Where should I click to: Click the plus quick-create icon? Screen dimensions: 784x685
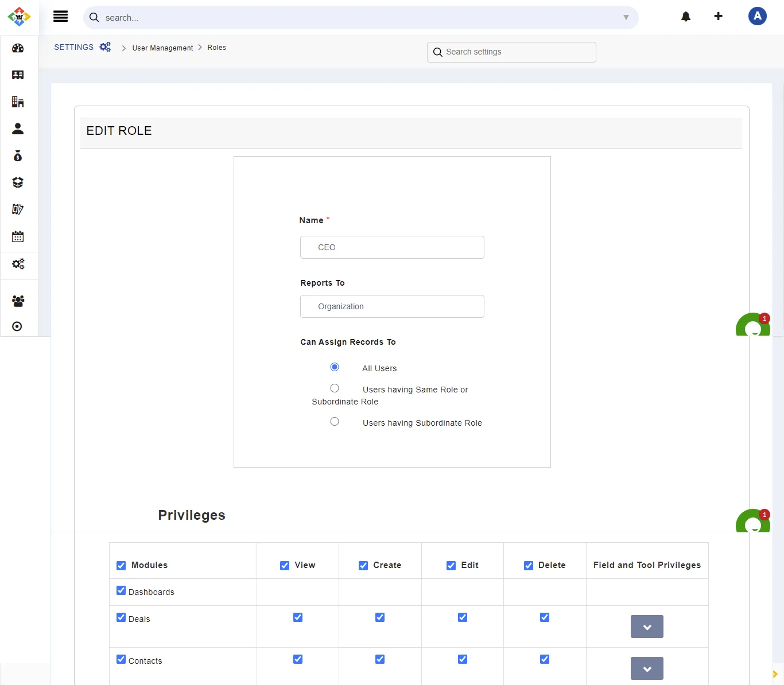coord(718,17)
